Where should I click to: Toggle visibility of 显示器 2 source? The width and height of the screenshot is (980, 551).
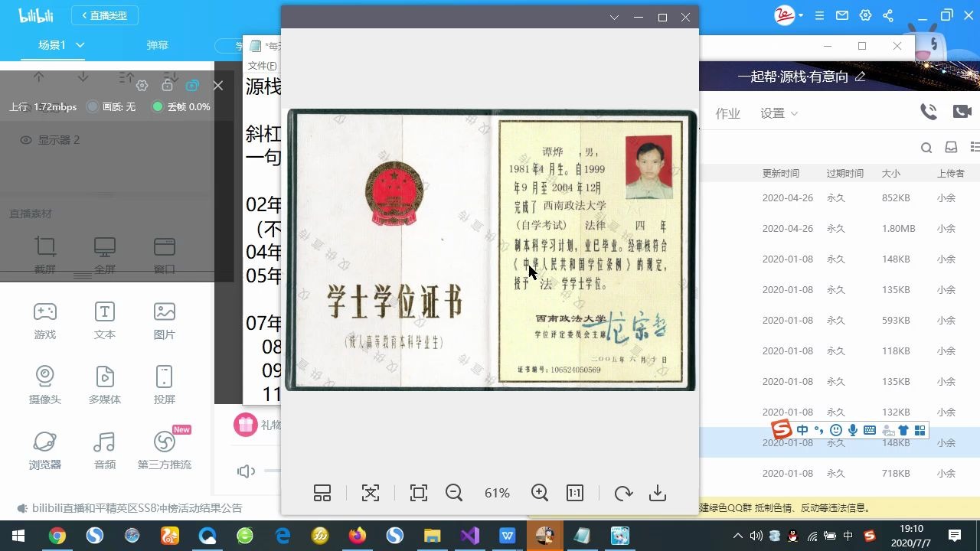tap(26, 140)
